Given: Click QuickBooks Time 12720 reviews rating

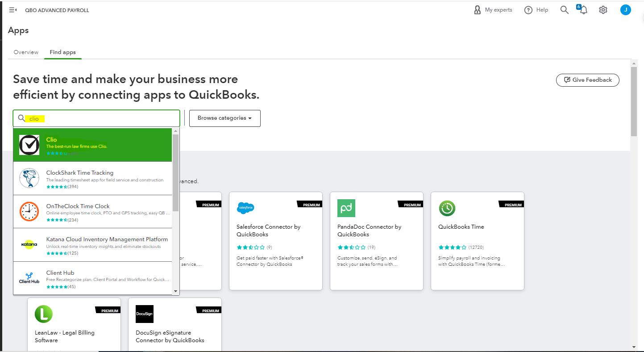Looking at the screenshot, I should [461, 247].
